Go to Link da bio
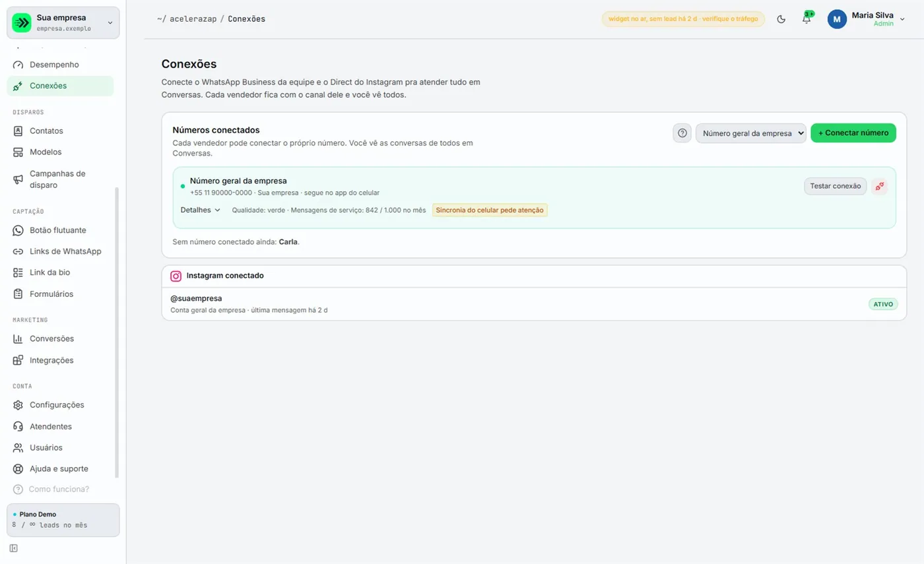The height and width of the screenshot is (564, 924). 60,272
